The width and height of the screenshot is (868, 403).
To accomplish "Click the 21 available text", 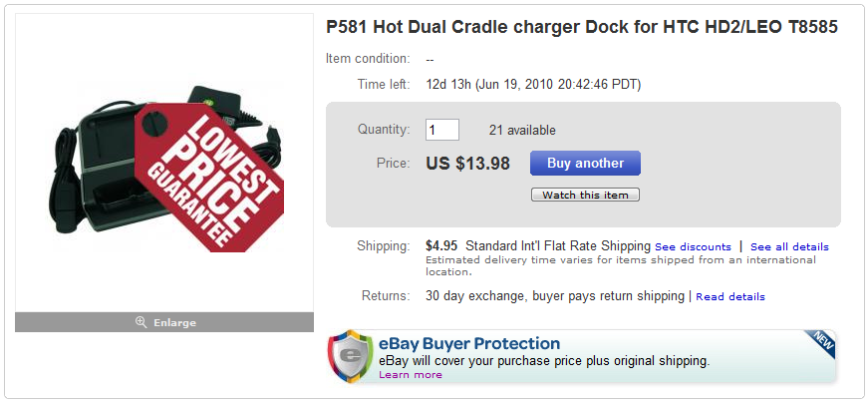I will 522,130.
